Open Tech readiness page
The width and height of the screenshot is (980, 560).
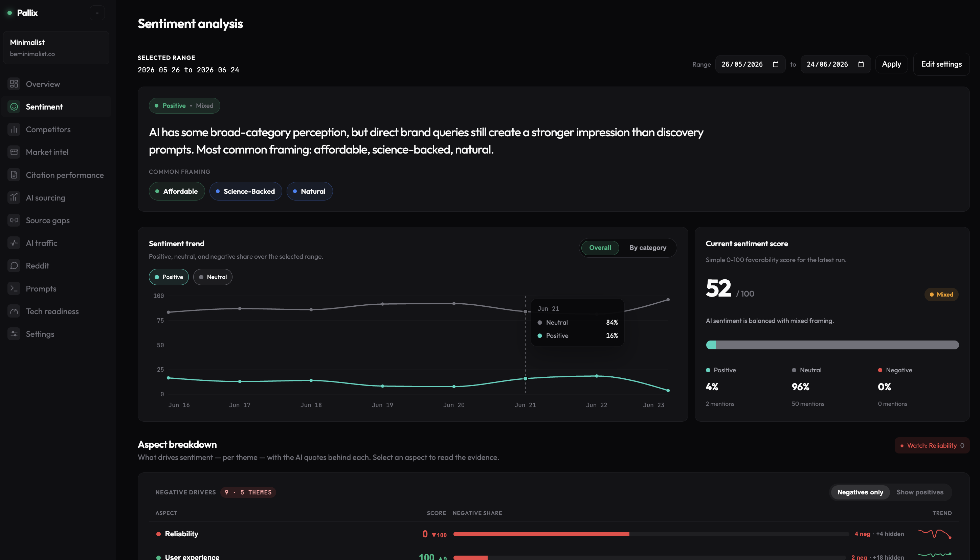pos(56,311)
